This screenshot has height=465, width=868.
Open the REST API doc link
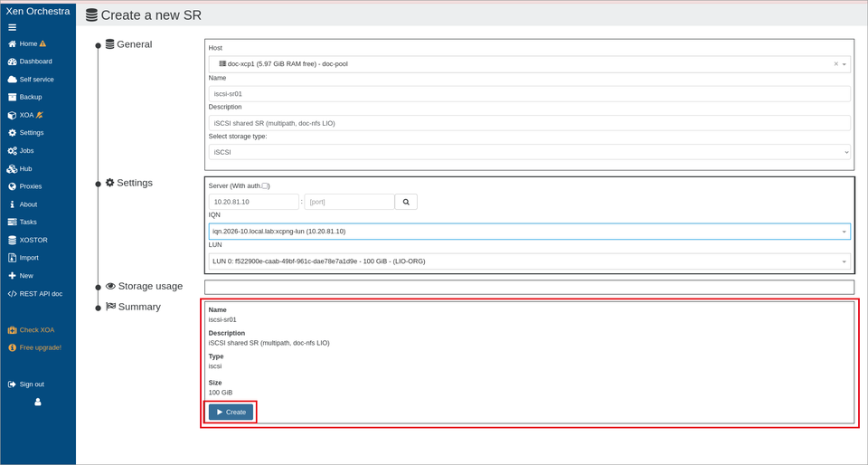coord(41,294)
